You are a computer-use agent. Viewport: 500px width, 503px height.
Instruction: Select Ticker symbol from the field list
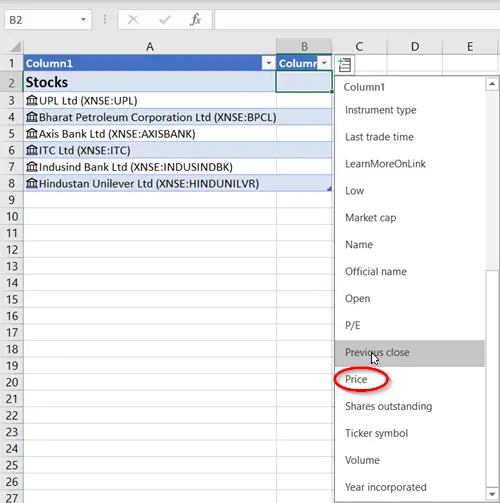376,433
